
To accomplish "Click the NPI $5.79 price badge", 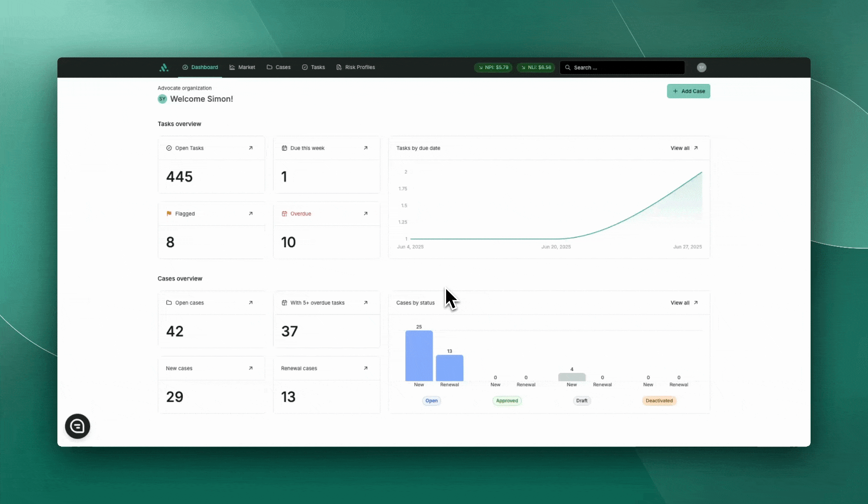I will point(493,68).
